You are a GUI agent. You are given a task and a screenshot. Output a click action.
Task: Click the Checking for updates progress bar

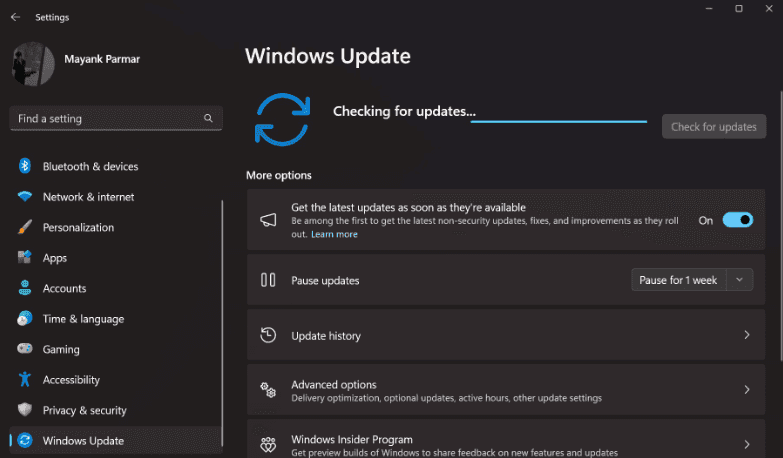(558, 121)
